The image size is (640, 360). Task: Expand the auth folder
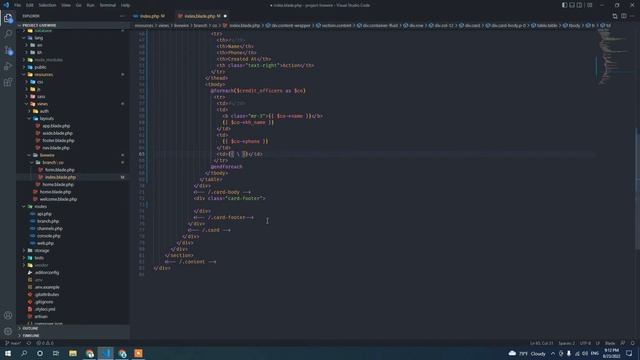(44, 111)
